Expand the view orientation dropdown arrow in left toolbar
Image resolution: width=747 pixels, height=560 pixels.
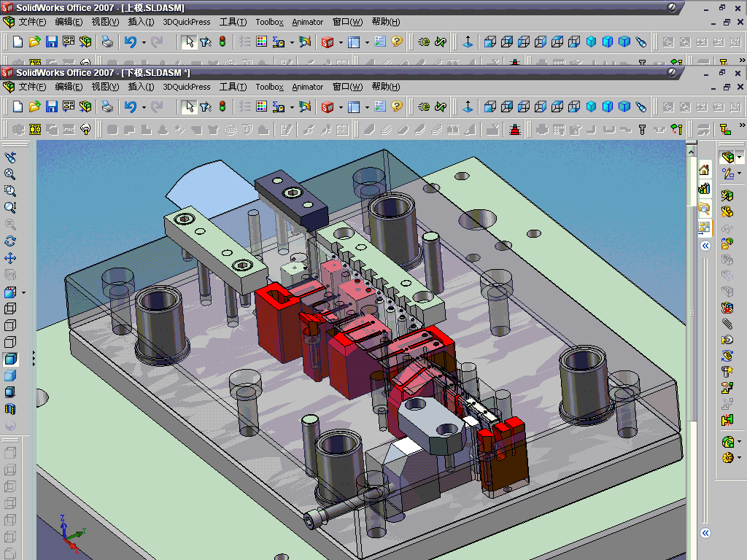(x=24, y=293)
